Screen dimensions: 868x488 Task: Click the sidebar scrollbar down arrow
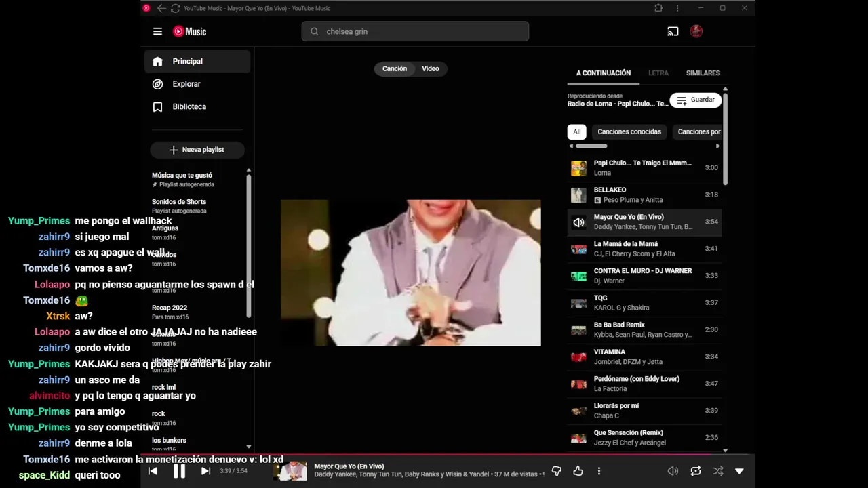point(248,447)
